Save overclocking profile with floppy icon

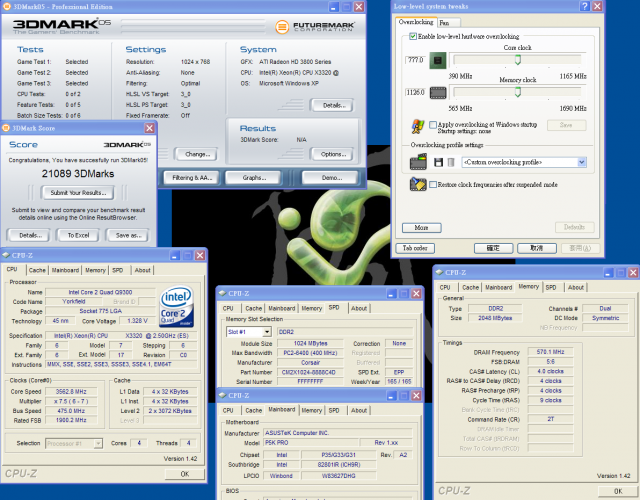pyautogui.click(x=439, y=162)
